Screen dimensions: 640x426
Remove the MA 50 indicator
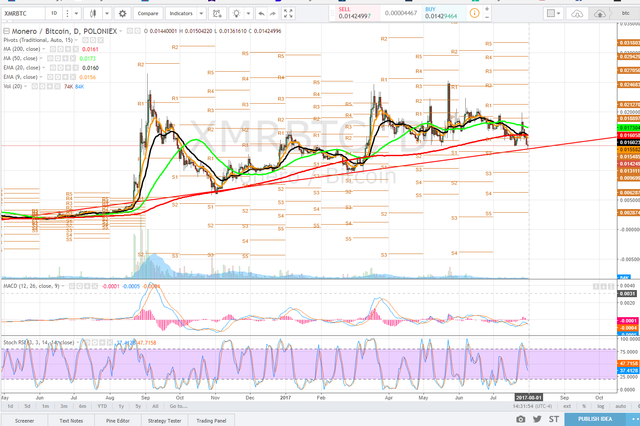(x=73, y=58)
